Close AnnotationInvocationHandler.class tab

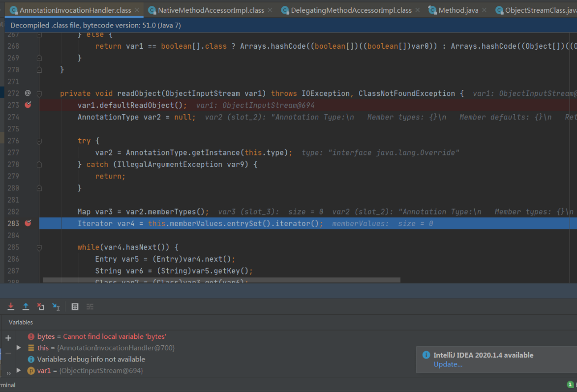pyautogui.click(x=137, y=10)
